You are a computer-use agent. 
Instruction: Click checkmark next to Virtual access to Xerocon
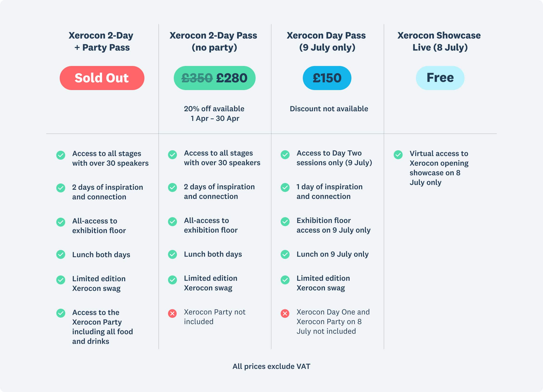pos(398,155)
